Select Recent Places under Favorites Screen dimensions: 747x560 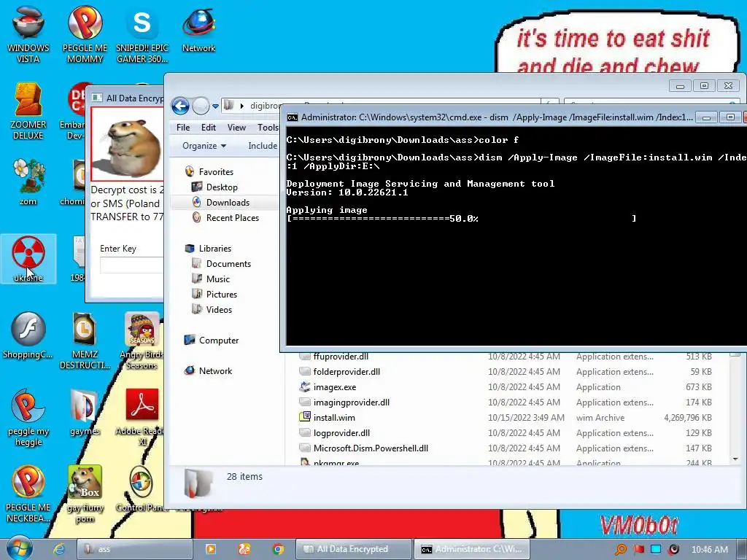click(x=232, y=217)
